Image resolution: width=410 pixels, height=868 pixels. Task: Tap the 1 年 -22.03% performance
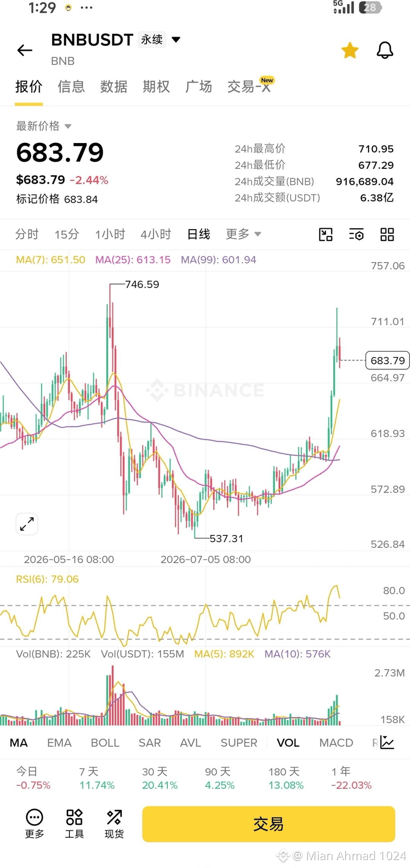click(351, 778)
